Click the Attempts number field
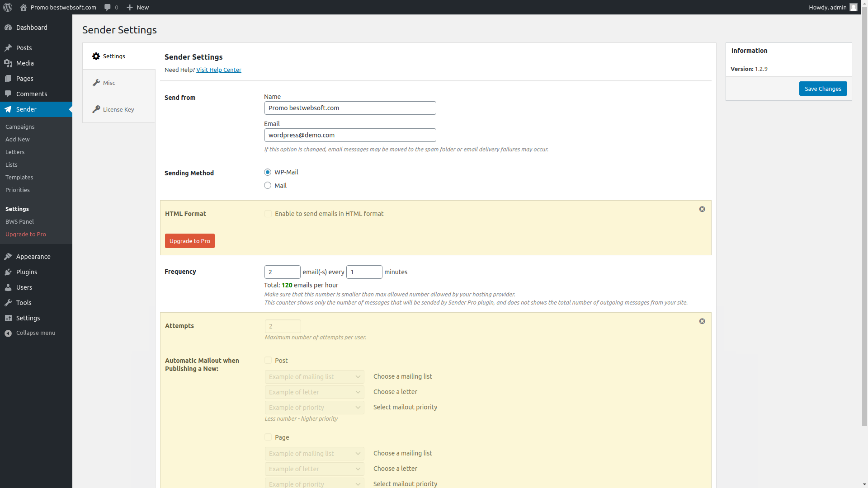Image resolution: width=868 pixels, height=488 pixels. pos(283,326)
